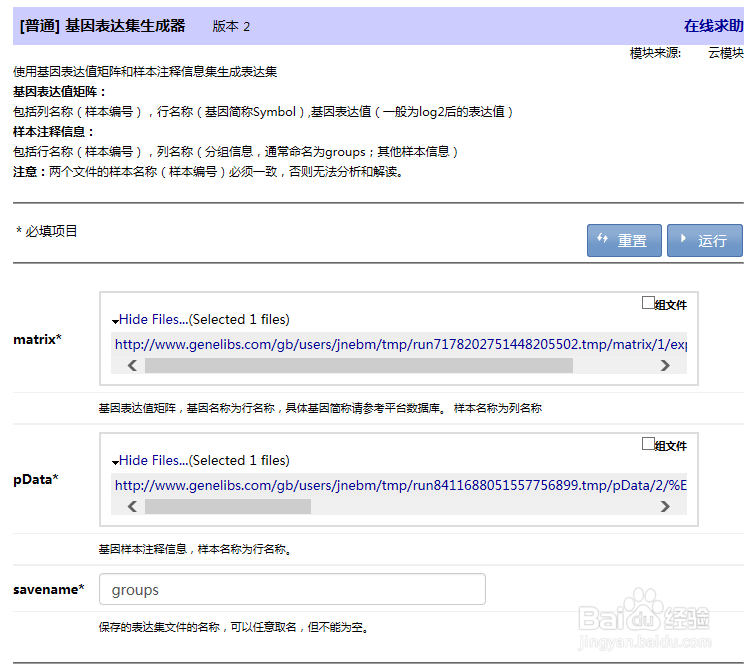Enable 组文件 checkbox for matrix
755x668 pixels.
(x=648, y=303)
